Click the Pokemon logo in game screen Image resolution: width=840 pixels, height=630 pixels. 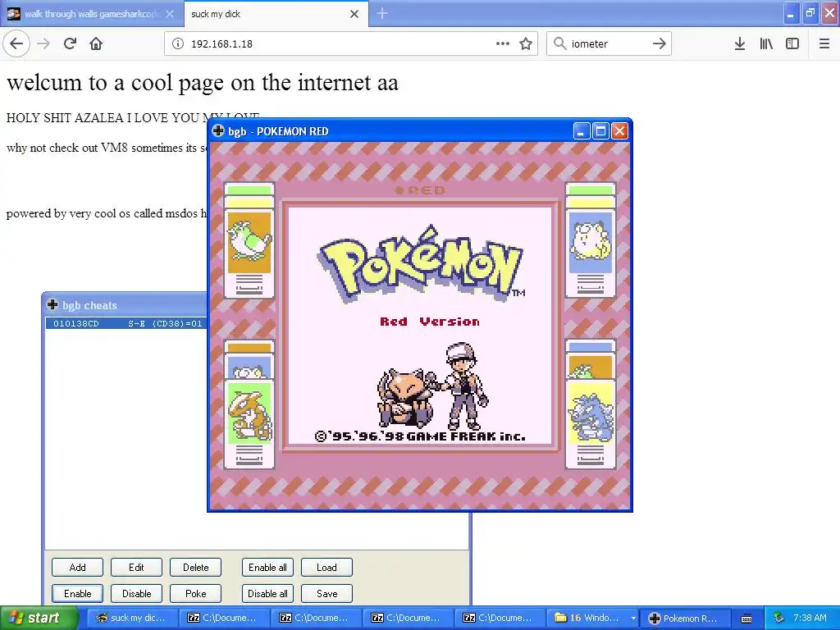coord(421,265)
